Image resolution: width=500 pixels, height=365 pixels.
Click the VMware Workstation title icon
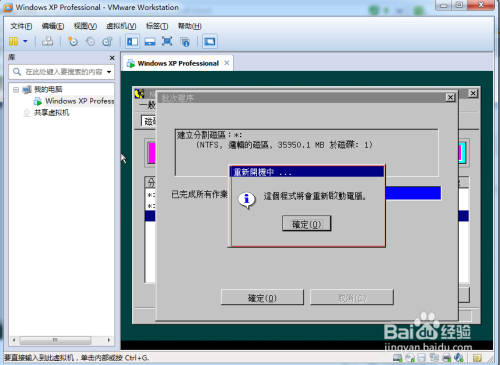coord(8,7)
